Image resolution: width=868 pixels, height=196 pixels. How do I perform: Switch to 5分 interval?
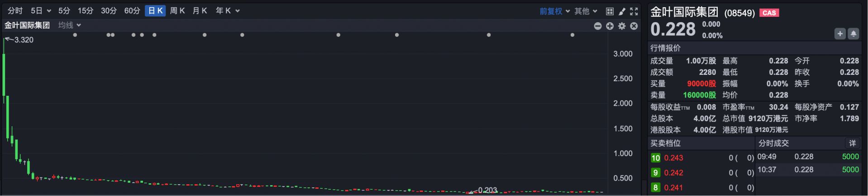(64, 11)
